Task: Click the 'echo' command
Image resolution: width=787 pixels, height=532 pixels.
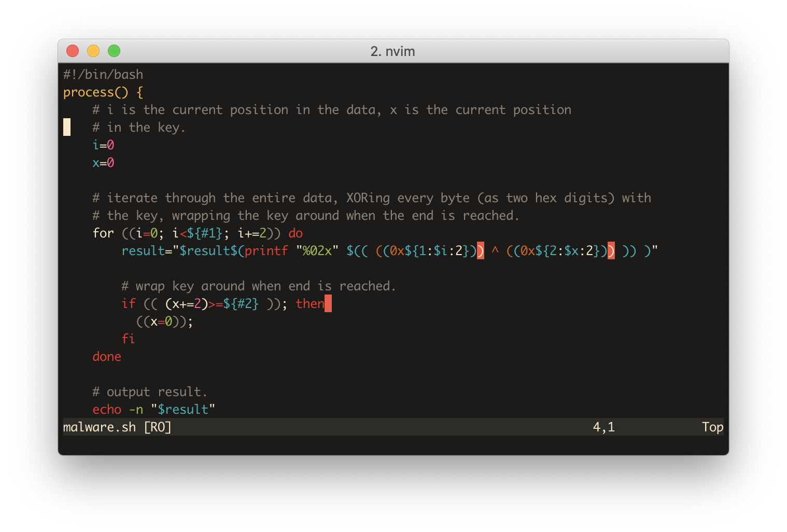Action: 107,410
